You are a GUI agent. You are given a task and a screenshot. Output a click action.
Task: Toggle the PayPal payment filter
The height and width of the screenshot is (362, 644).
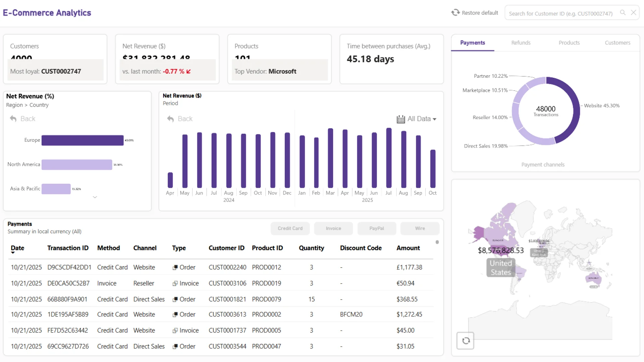pos(377,228)
